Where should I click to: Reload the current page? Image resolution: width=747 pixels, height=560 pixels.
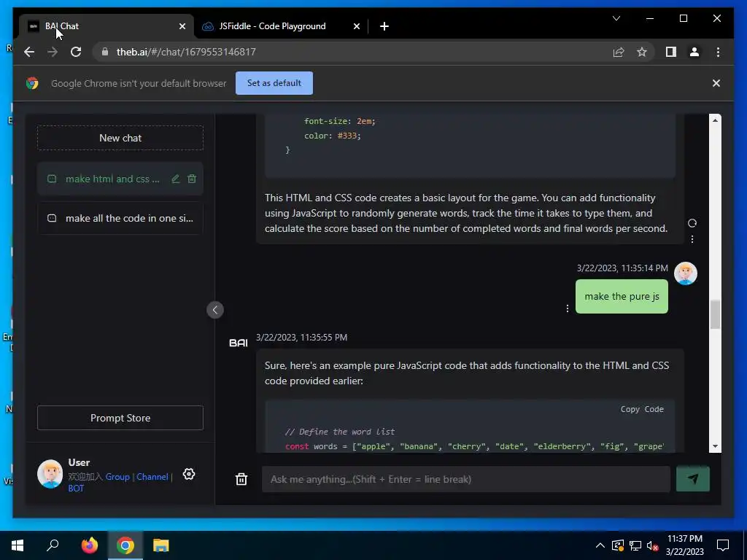(x=76, y=52)
